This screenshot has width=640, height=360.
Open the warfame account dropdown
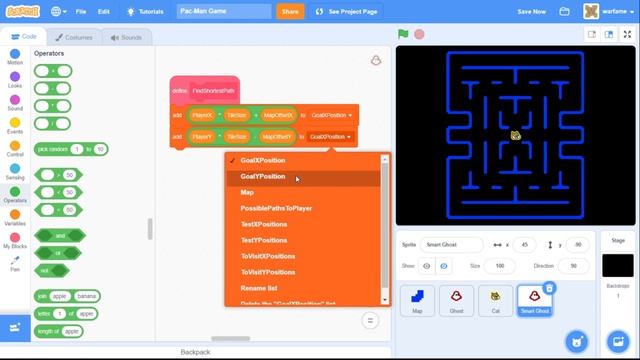[609, 11]
